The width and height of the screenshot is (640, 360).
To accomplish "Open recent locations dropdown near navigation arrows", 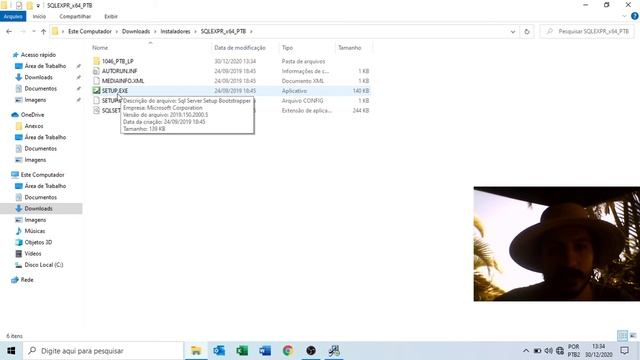I will [x=33, y=31].
